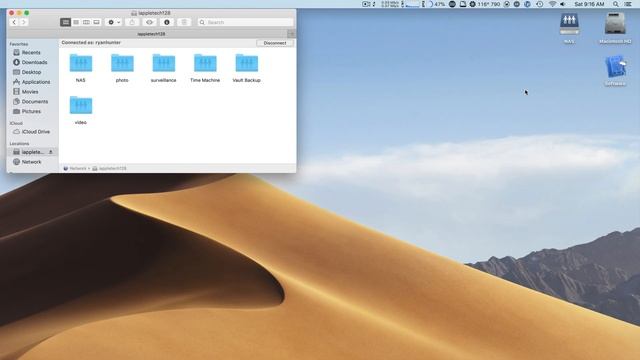640x360 pixels.
Task: Click into the Finder Search field
Action: point(245,22)
